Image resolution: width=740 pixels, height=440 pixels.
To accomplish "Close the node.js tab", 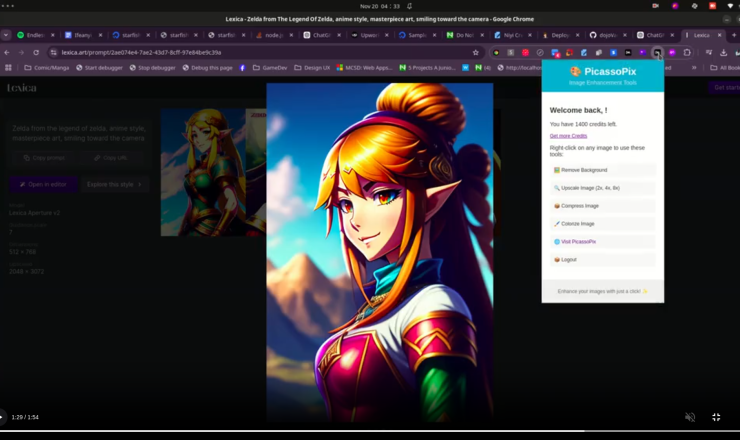I will tap(291, 35).
